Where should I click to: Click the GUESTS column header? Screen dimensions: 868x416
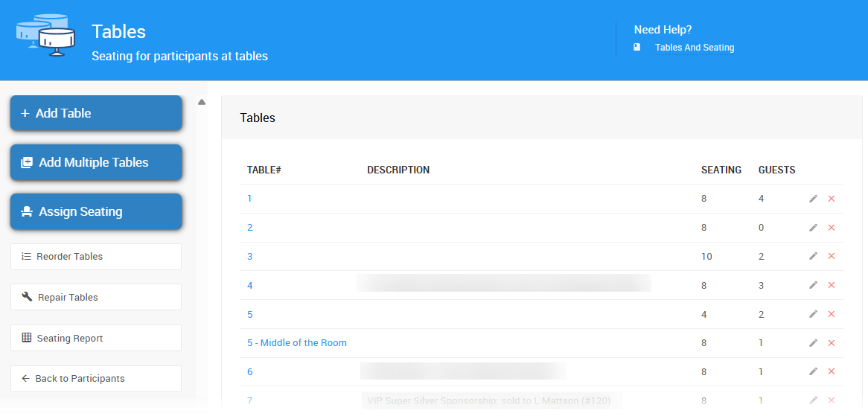(x=776, y=170)
